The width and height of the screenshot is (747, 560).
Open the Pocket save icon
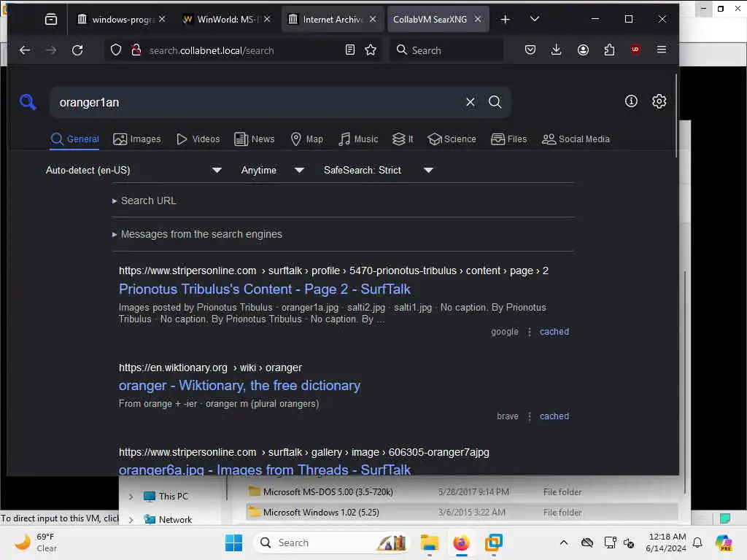tap(530, 50)
